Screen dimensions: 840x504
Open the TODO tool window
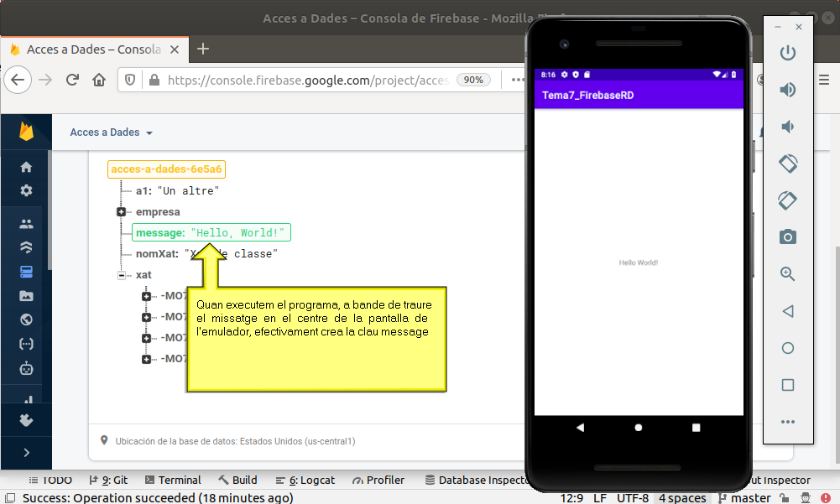50,481
